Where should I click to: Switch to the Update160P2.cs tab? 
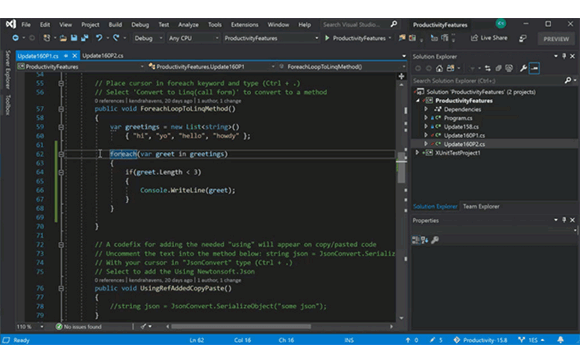(x=103, y=56)
